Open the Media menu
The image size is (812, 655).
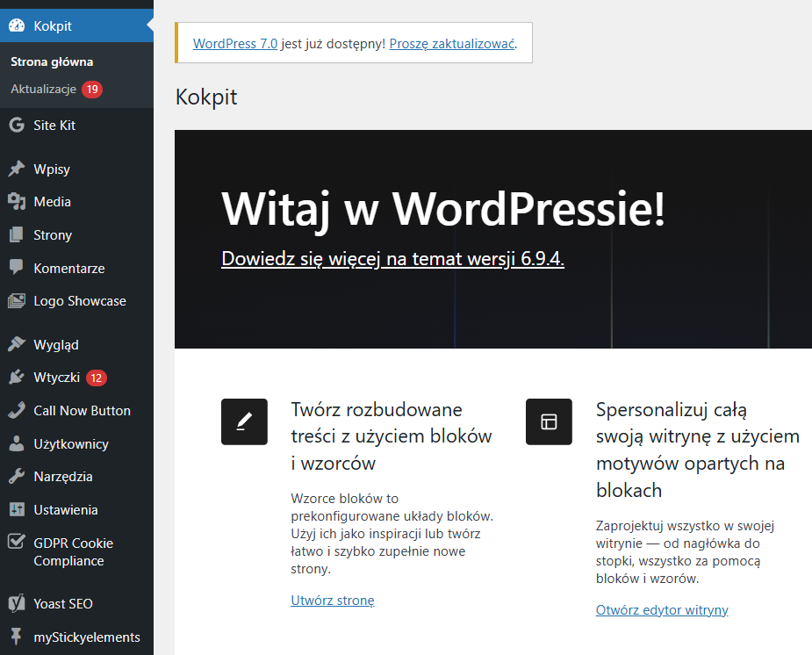pyautogui.click(x=76, y=201)
